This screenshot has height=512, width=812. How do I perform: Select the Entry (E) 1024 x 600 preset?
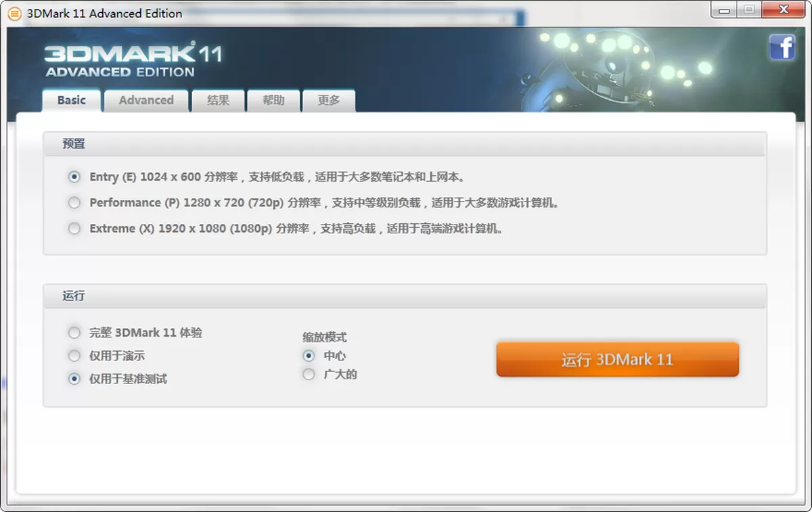point(74,177)
